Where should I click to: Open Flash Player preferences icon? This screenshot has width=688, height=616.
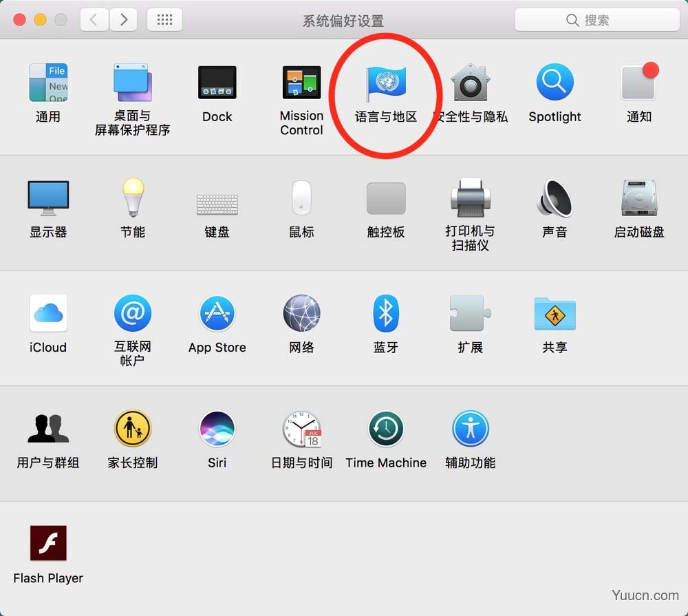(48, 543)
